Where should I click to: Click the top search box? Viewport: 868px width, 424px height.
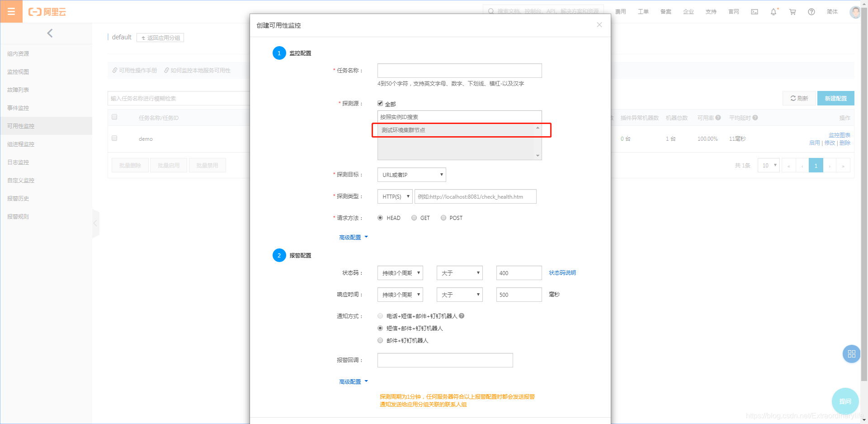[543, 11]
